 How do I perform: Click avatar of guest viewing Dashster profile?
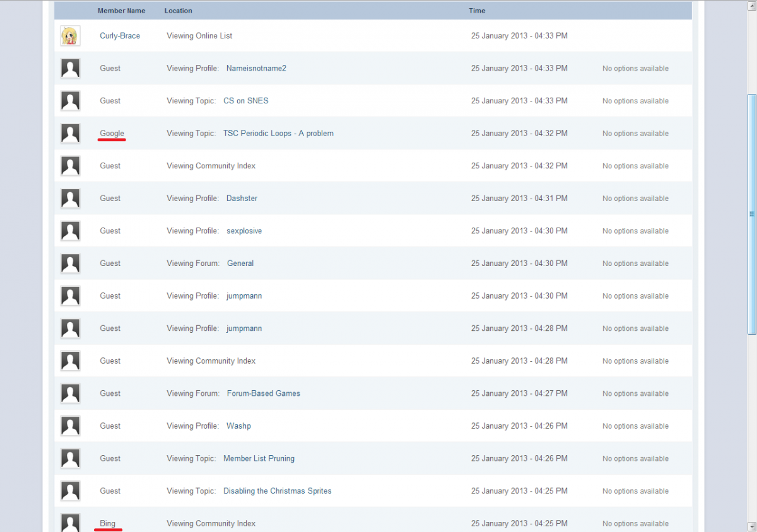point(70,198)
